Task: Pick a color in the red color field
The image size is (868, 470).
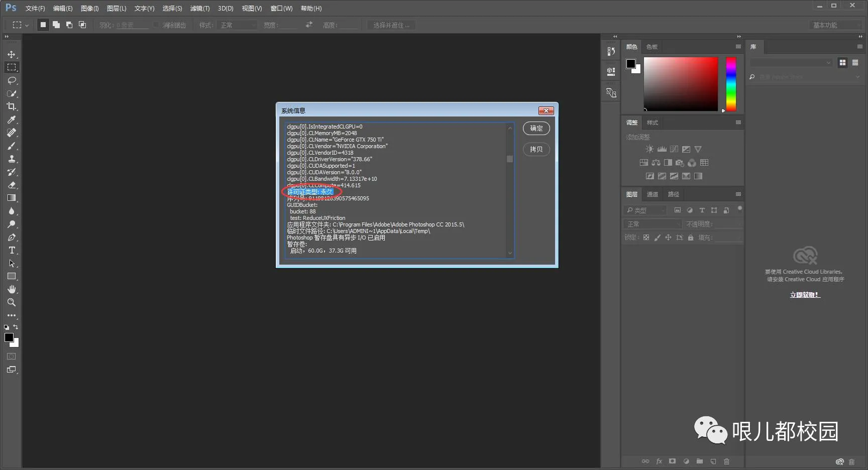Action: point(681,84)
